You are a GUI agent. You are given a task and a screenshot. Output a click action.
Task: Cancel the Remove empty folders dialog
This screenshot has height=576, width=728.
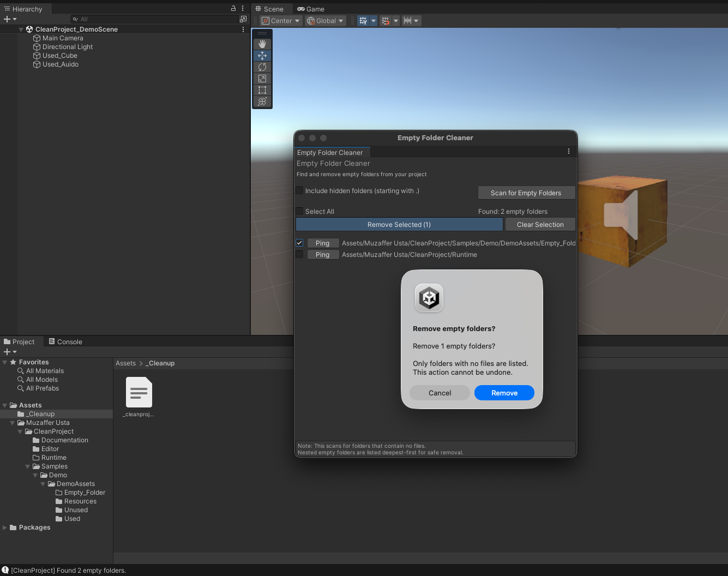(440, 393)
